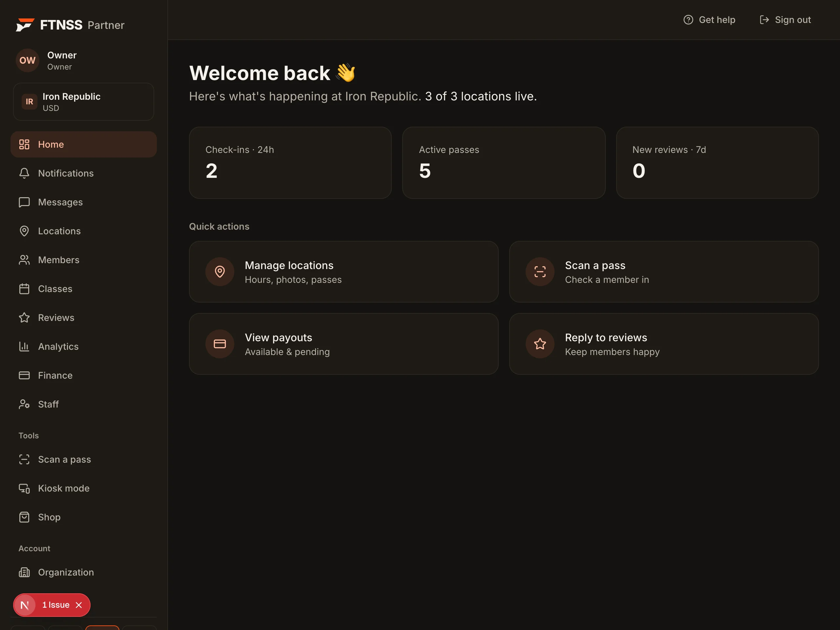Click the Analytics bar chart icon

pos(24,346)
